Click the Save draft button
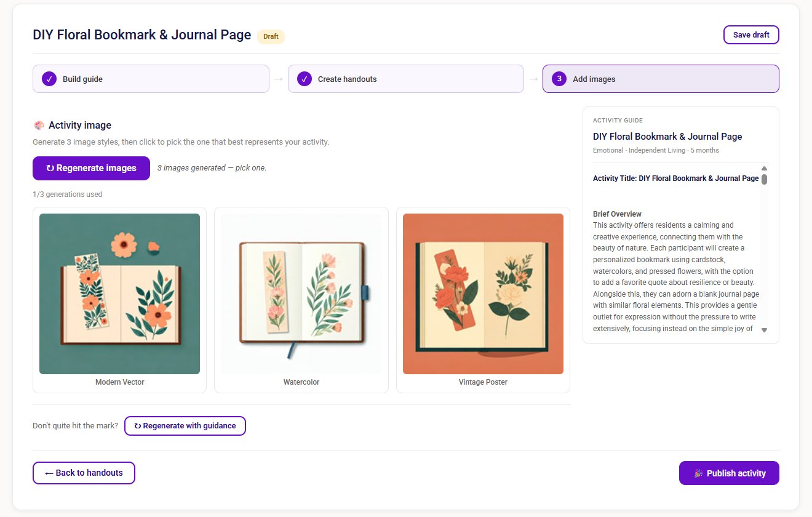Viewport: 812px width, 517px height. point(751,34)
